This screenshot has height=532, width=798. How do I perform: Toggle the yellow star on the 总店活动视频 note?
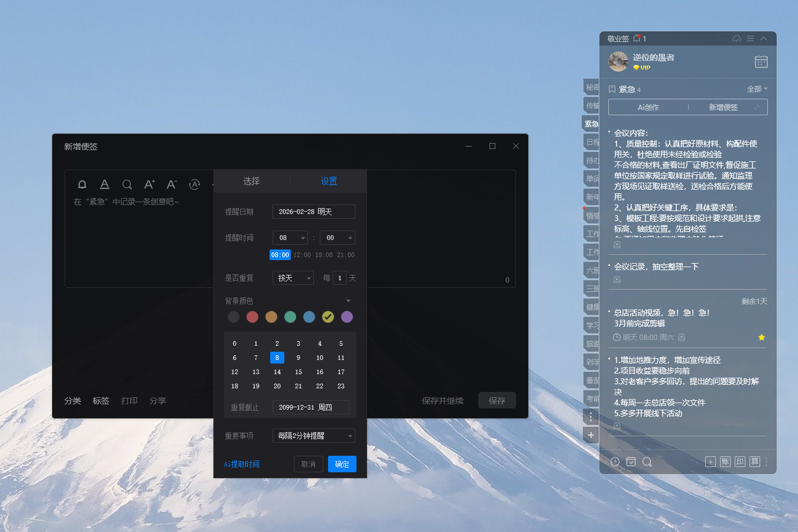tap(761, 337)
